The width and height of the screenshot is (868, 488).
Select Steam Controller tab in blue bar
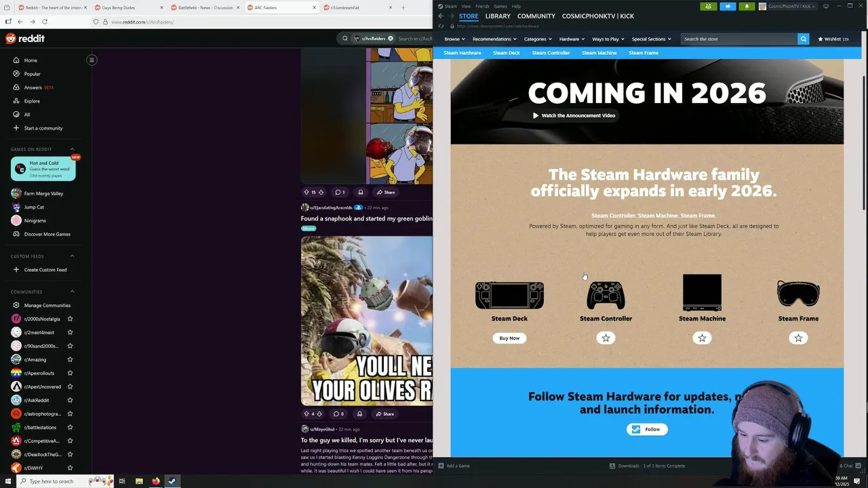point(551,53)
